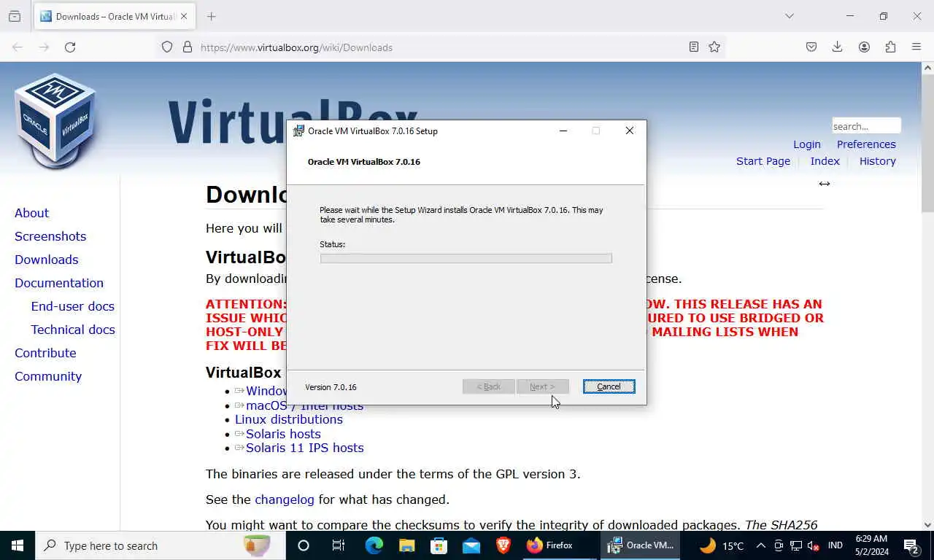Select the Downloads – Oracle VM VirtualBox tab

click(x=114, y=16)
